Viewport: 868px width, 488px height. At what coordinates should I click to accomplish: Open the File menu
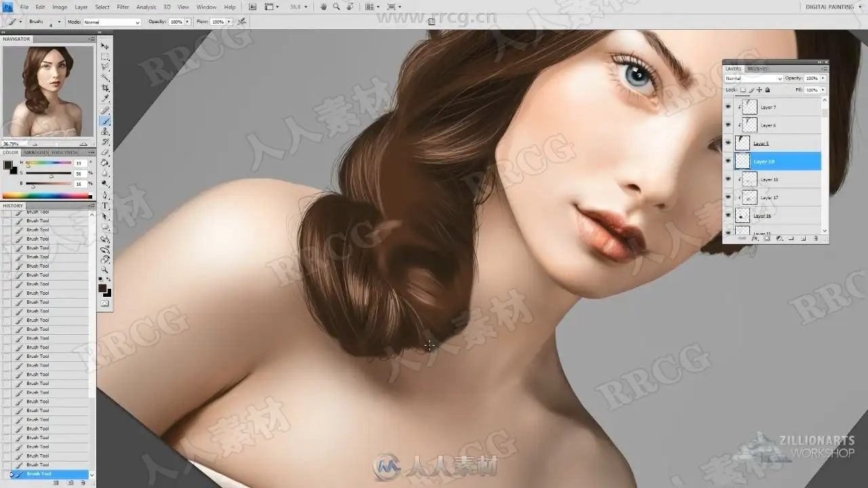[24, 7]
